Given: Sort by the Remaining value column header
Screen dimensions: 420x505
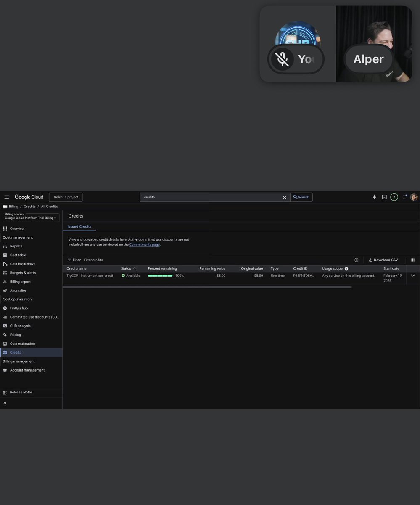Looking at the screenshot, I should 212,268.
